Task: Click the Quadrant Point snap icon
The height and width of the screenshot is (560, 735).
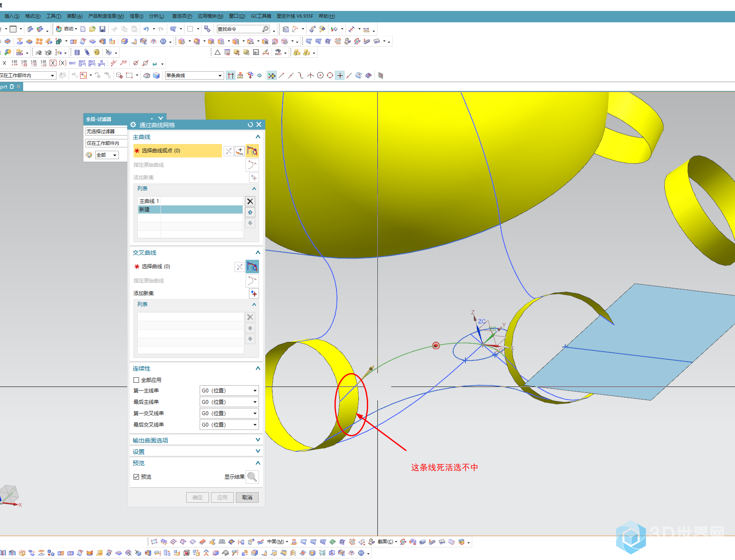Action: (330, 75)
